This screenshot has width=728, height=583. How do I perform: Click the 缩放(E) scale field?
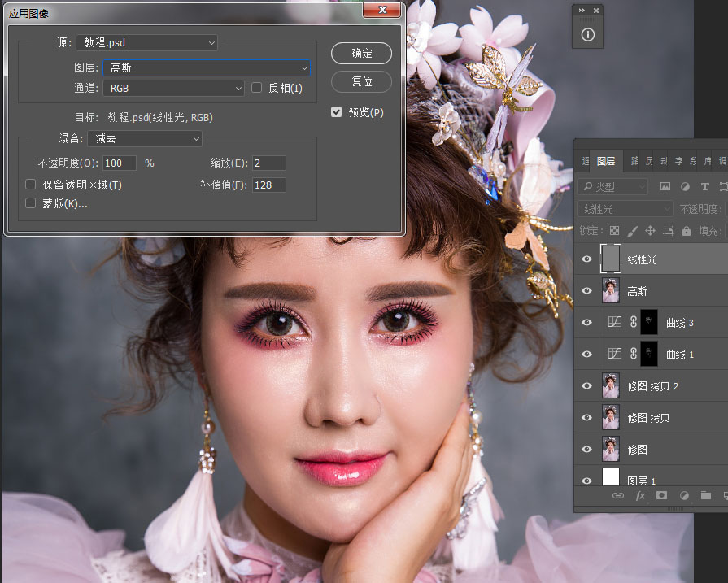(268, 163)
